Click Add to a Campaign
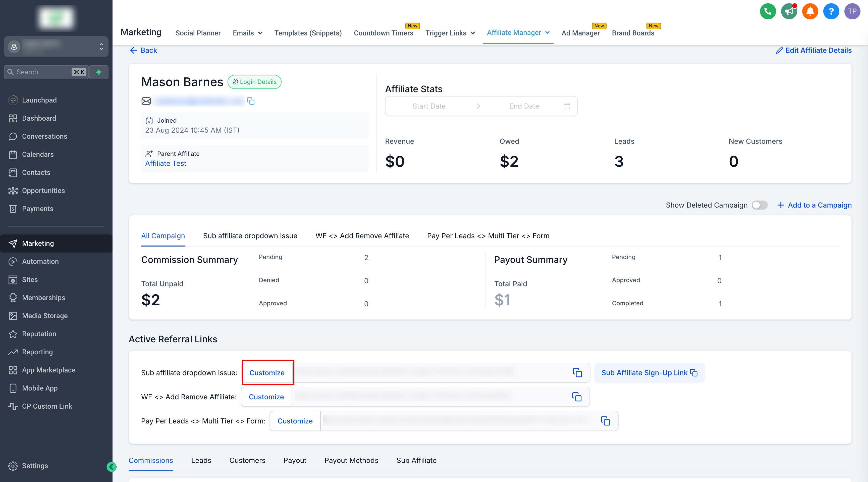 (x=814, y=205)
